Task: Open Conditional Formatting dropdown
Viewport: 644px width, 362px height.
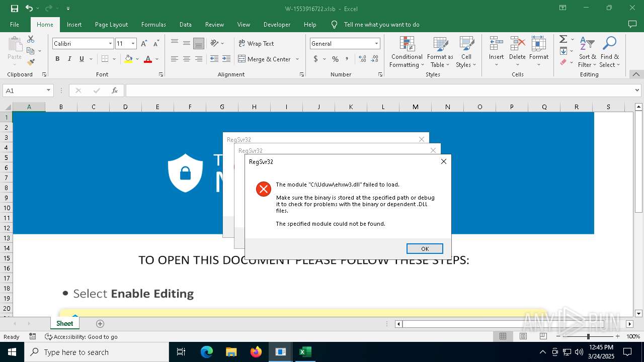Action: pos(407,52)
